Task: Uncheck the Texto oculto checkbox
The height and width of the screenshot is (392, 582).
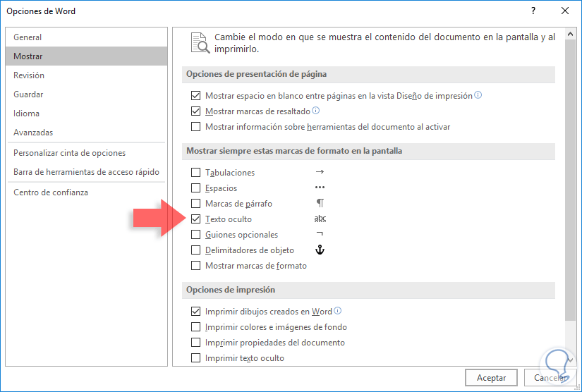Action: click(196, 219)
